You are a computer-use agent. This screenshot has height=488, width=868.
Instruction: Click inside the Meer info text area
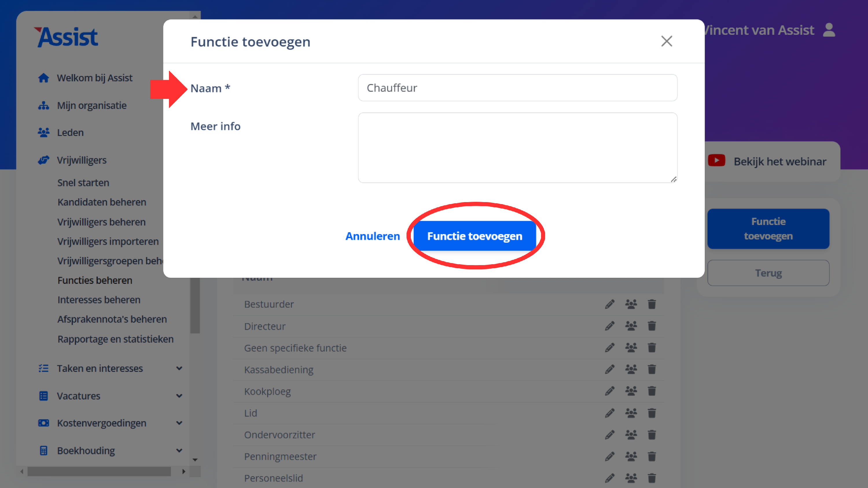517,147
